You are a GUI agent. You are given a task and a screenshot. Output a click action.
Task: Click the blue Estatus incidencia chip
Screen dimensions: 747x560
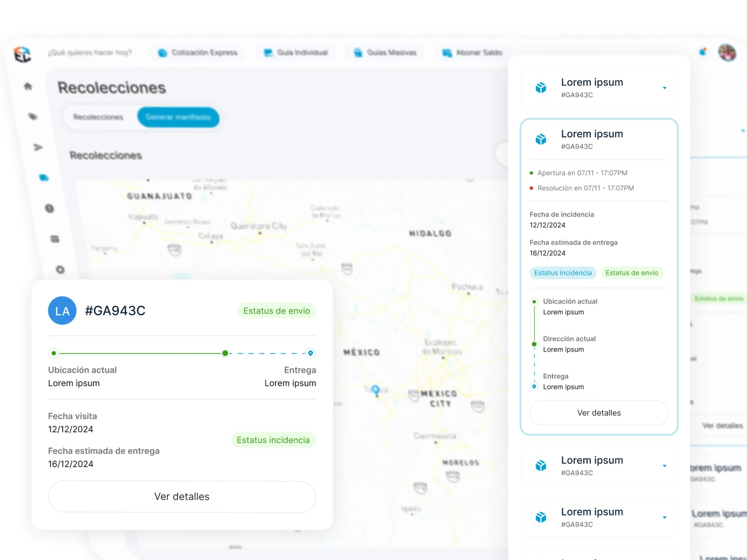click(x=563, y=273)
